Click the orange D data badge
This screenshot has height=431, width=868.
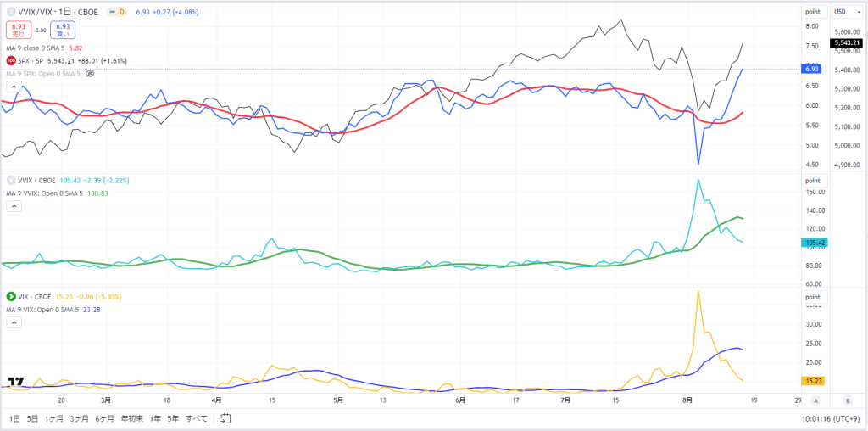pos(123,12)
